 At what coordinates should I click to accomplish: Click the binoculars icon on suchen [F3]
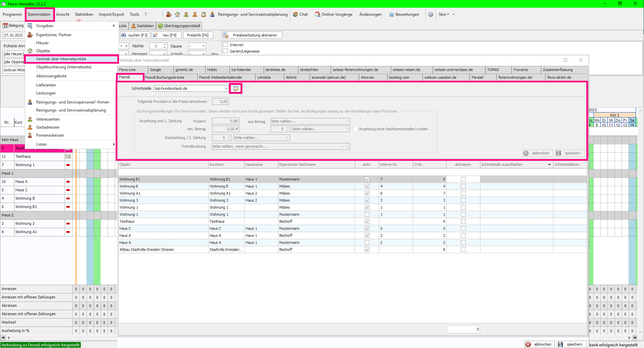coord(124,35)
